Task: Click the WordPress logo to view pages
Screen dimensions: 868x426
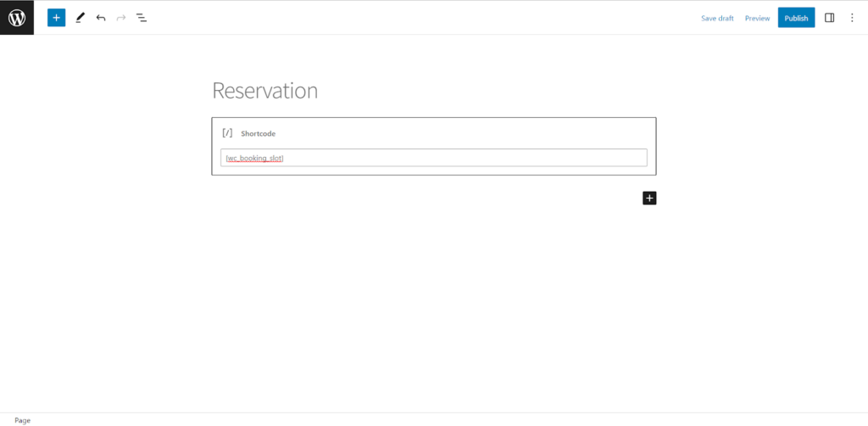Action: point(17,18)
